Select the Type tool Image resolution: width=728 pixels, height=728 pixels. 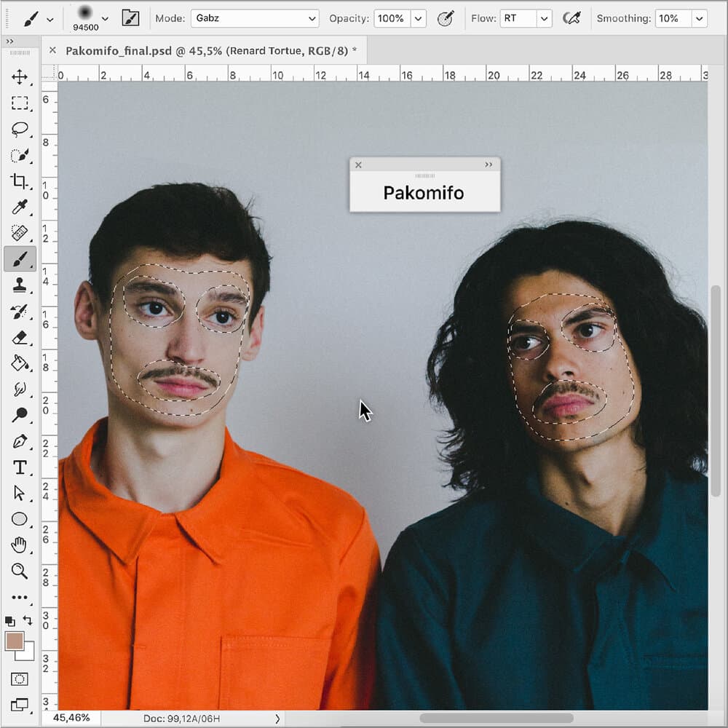click(20, 467)
